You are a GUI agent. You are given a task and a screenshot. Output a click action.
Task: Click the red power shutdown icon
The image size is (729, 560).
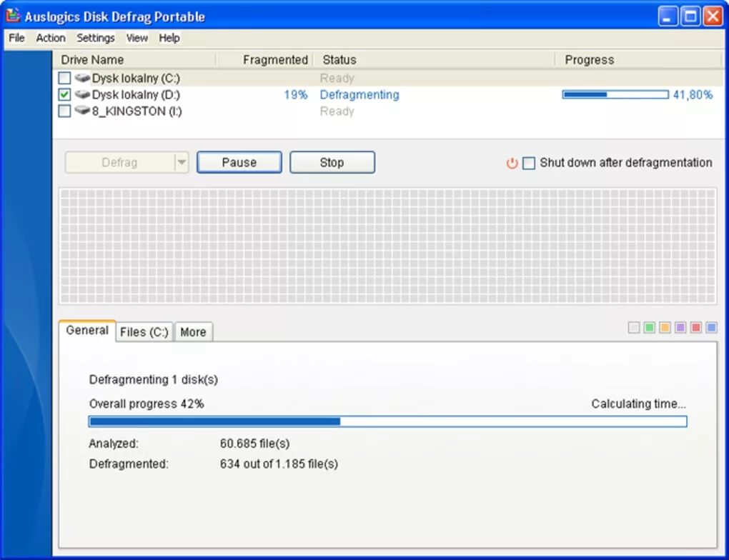[512, 163]
